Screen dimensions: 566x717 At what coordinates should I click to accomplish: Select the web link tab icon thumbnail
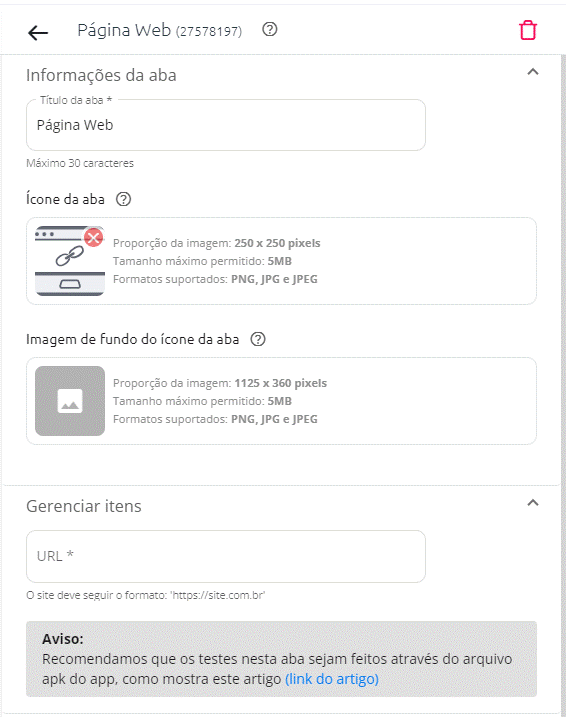[x=69, y=261]
